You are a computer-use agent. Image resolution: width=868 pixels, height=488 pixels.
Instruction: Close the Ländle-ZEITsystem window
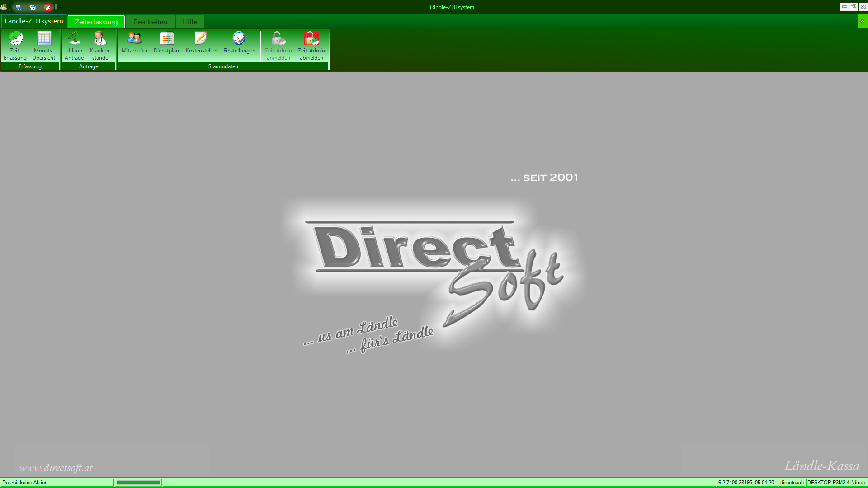863,7
